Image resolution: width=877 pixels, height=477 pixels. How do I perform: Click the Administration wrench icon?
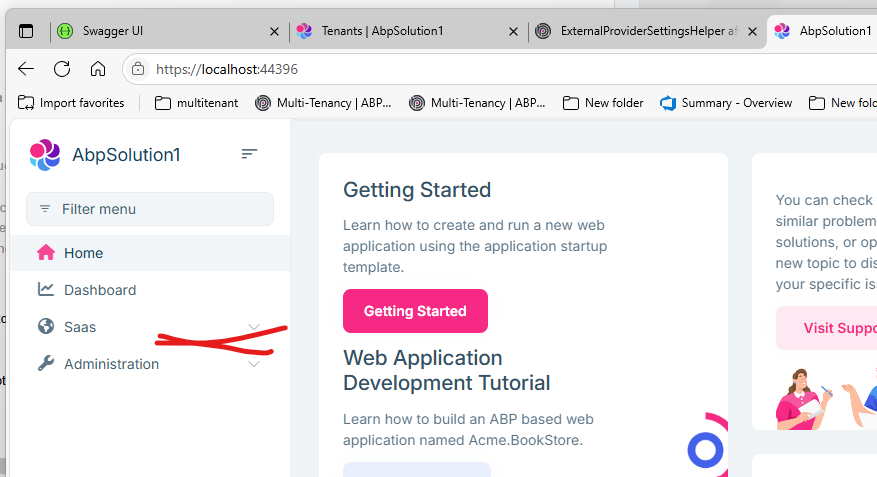coord(46,363)
